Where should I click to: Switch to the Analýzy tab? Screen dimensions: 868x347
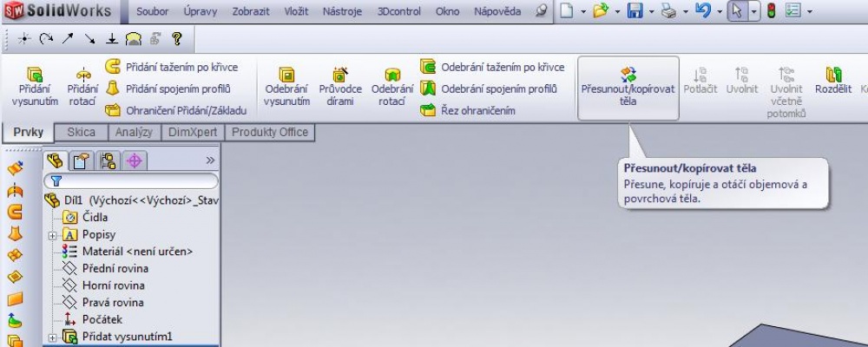[x=134, y=132]
